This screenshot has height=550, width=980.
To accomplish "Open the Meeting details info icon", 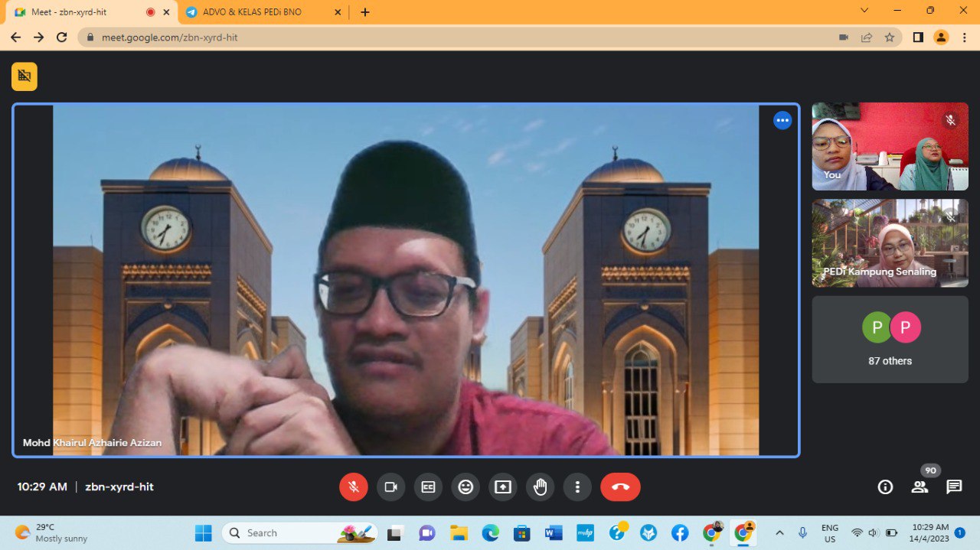I will click(885, 487).
